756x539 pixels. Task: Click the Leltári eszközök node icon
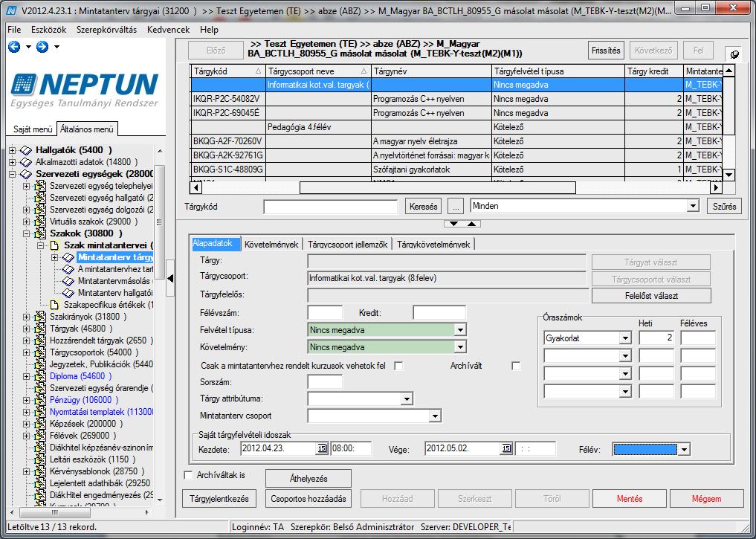pos(41,459)
